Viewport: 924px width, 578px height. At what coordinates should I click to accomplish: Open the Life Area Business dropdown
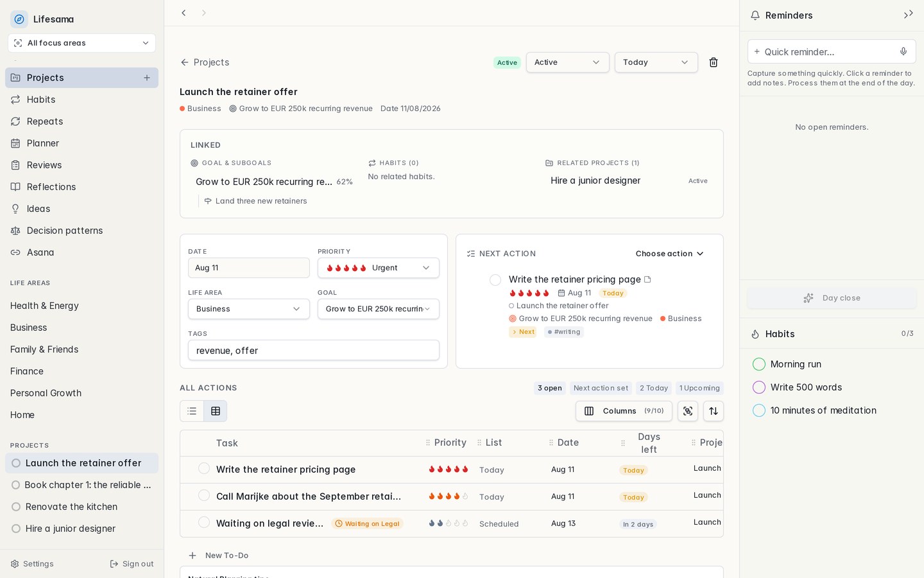249,309
